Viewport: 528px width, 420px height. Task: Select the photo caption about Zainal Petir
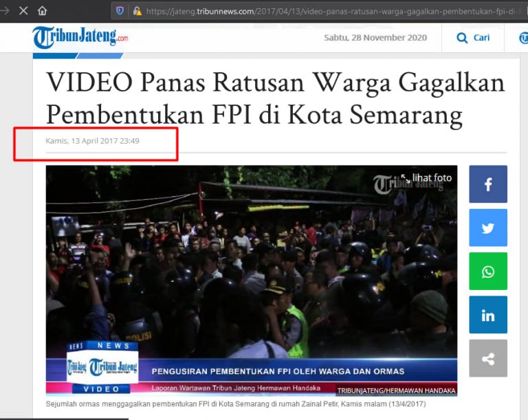pyautogui.click(x=236, y=404)
